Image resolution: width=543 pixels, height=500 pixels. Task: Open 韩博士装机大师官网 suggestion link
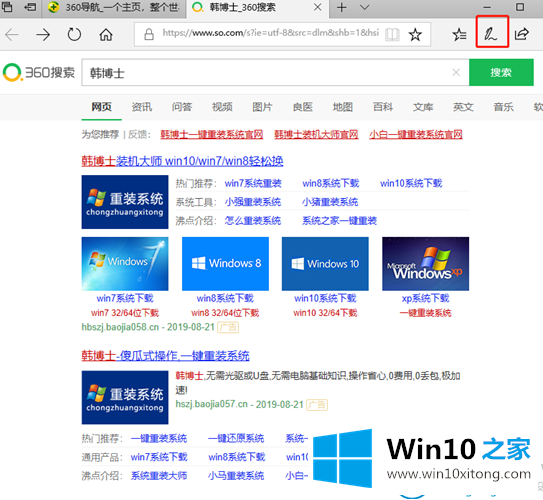pyautogui.click(x=316, y=134)
